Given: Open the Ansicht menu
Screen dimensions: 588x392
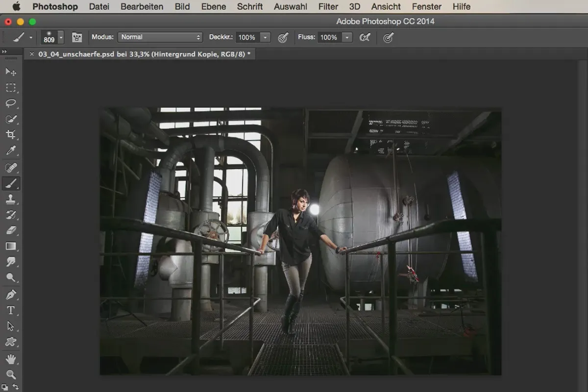Looking at the screenshot, I should pos(386,7).
